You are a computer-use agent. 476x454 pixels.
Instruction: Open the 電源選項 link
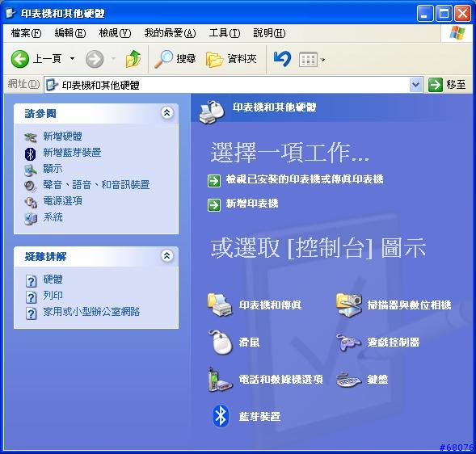(62, 201)
